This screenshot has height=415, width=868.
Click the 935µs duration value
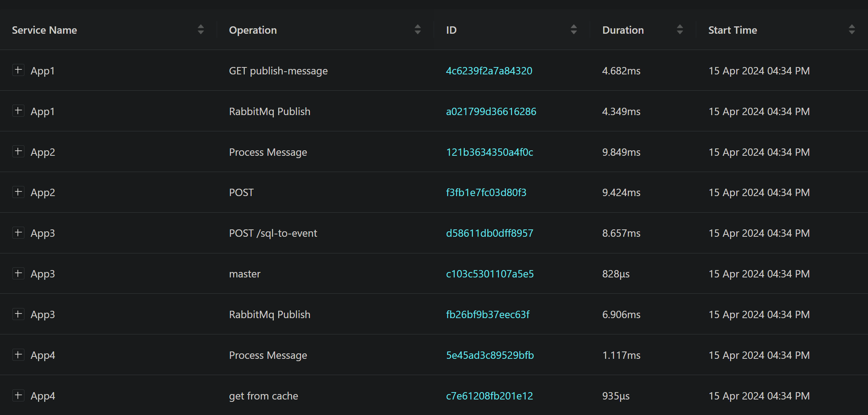point(616,396)
